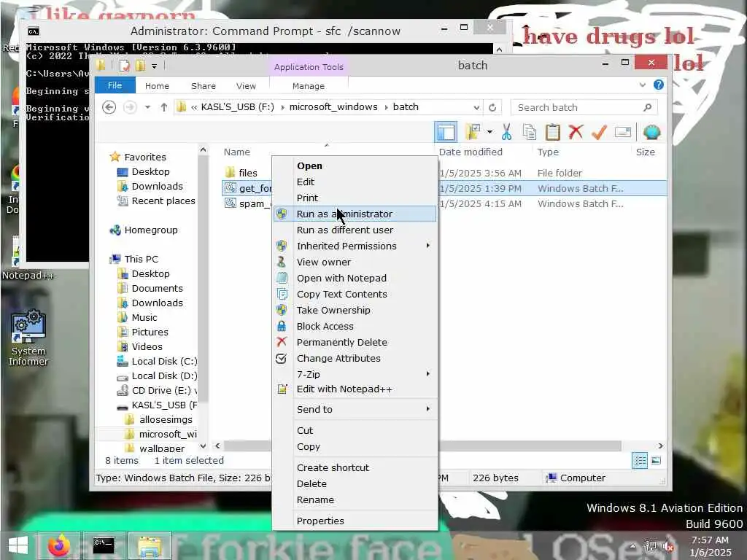
Task: Open the File ribbon tab
Action: tap(115, 85)
